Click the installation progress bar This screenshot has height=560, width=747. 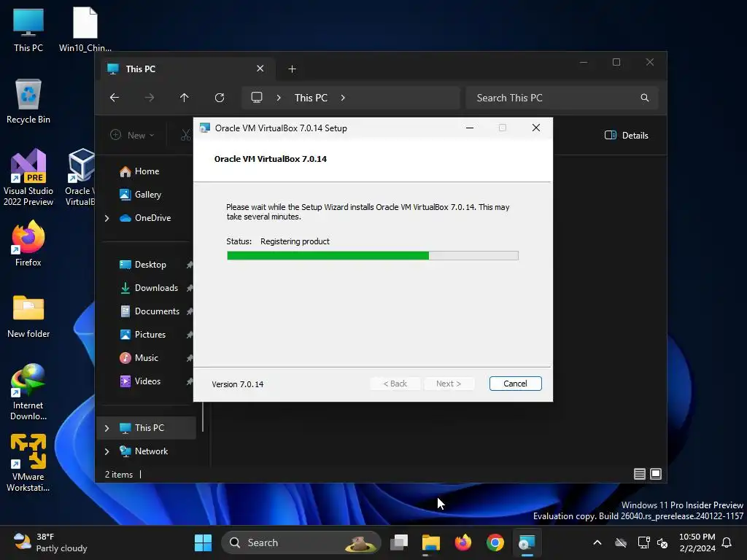coord(373,256)
